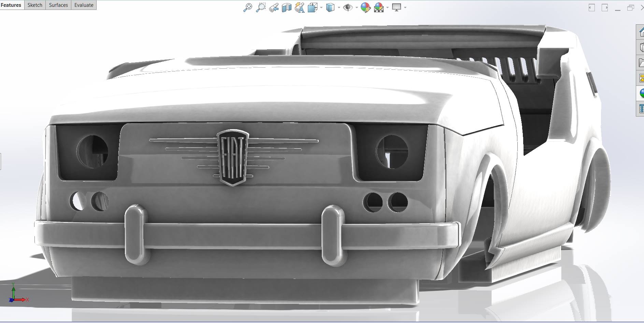
Task: Switch to the Sketch tab
Action: point(35,5)
